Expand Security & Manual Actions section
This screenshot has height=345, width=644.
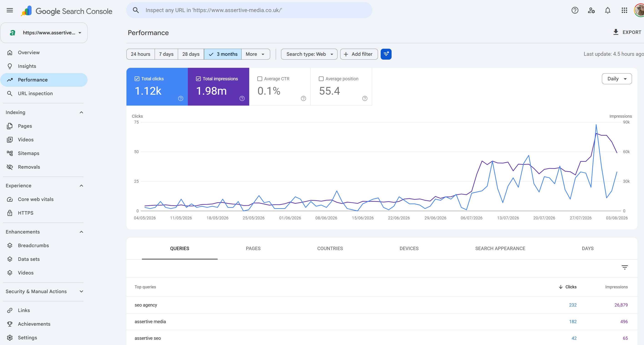[81, 292]
